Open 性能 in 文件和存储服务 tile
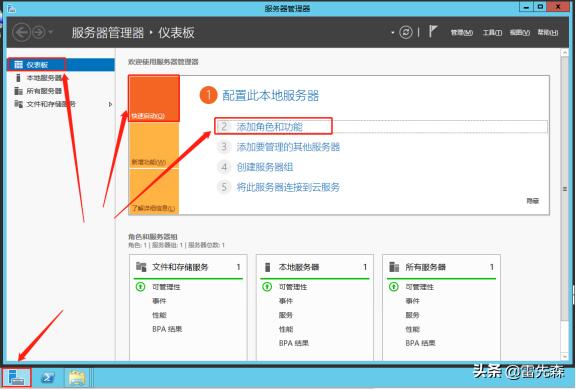The width and height of the screenshot is (576, 390). point(159,315)
